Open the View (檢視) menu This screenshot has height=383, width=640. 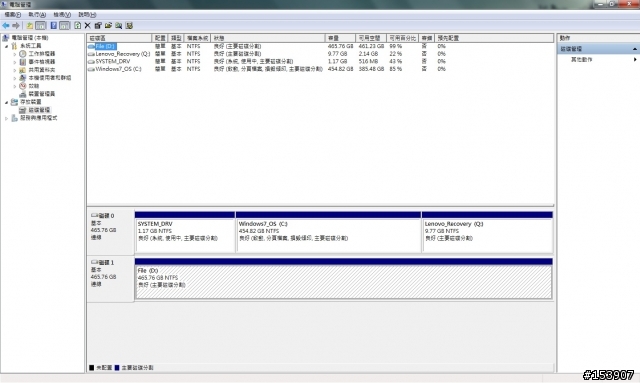pos(62,15)
